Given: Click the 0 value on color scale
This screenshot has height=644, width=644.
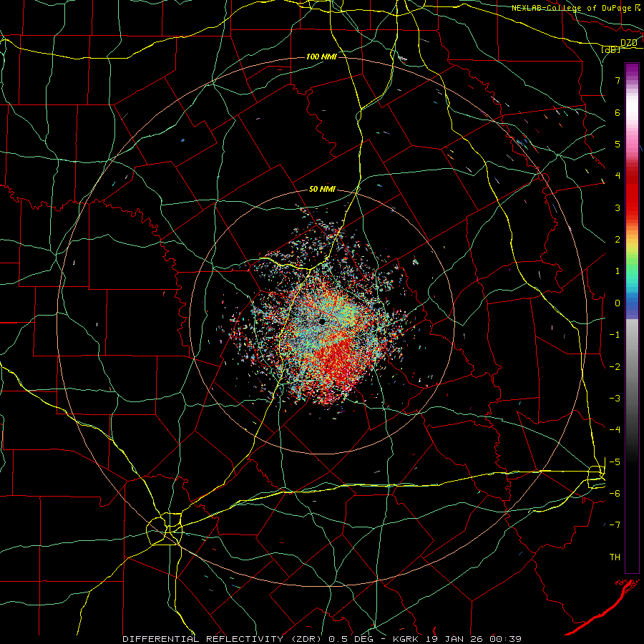Looking at the screenshot, I should (x=618, y=303).
